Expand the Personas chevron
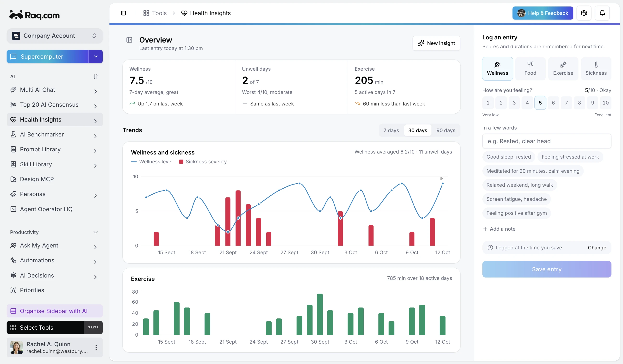This screenshot has width=623, height=364. click(x=95, y=196)
